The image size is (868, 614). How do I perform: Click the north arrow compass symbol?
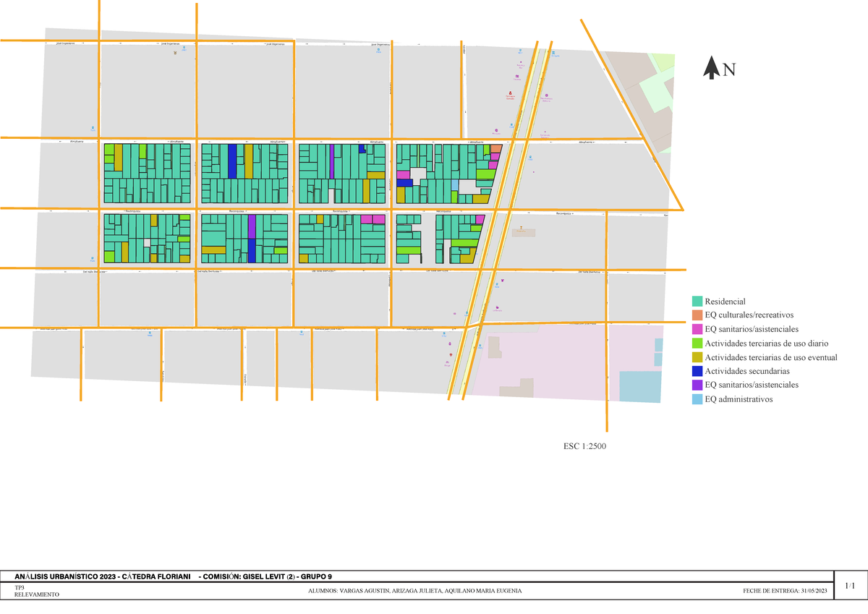click(712, 69)
